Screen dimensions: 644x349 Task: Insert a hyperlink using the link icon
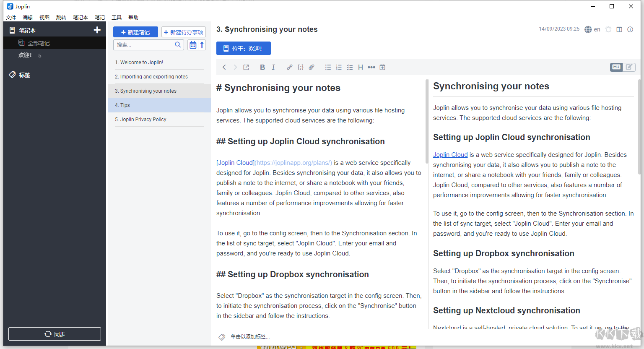pos(289,67)
